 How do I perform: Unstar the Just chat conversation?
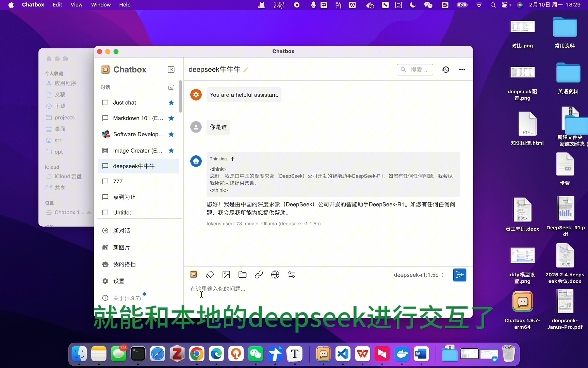tap(171, 103)
